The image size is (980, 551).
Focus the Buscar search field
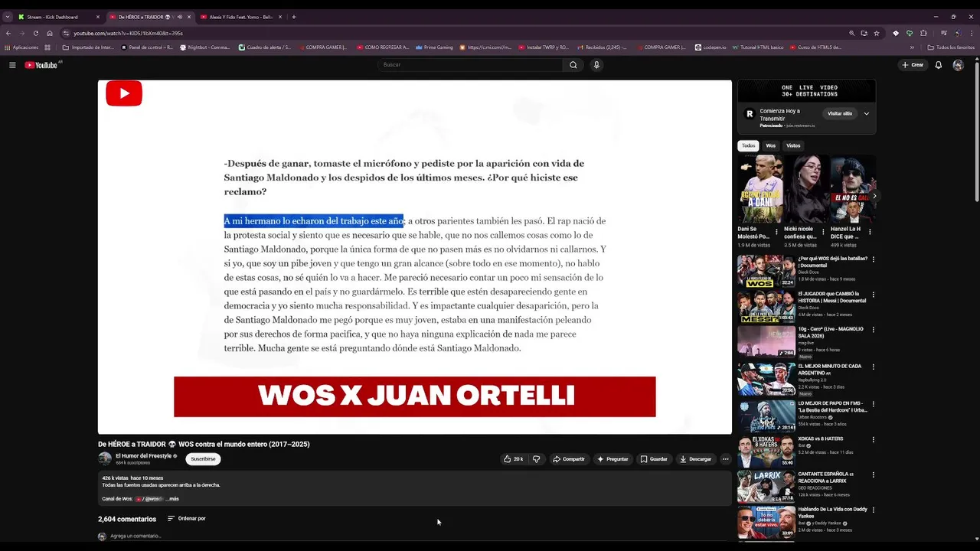[471, 65]
